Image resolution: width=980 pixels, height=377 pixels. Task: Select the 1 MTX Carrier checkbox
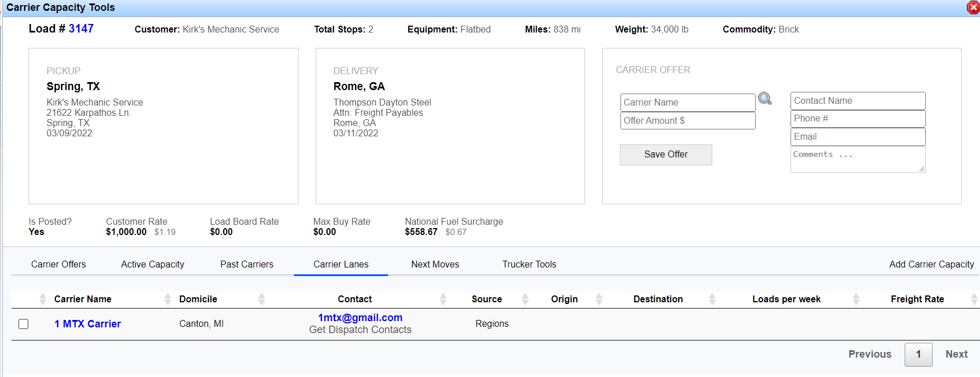[23, 324]
